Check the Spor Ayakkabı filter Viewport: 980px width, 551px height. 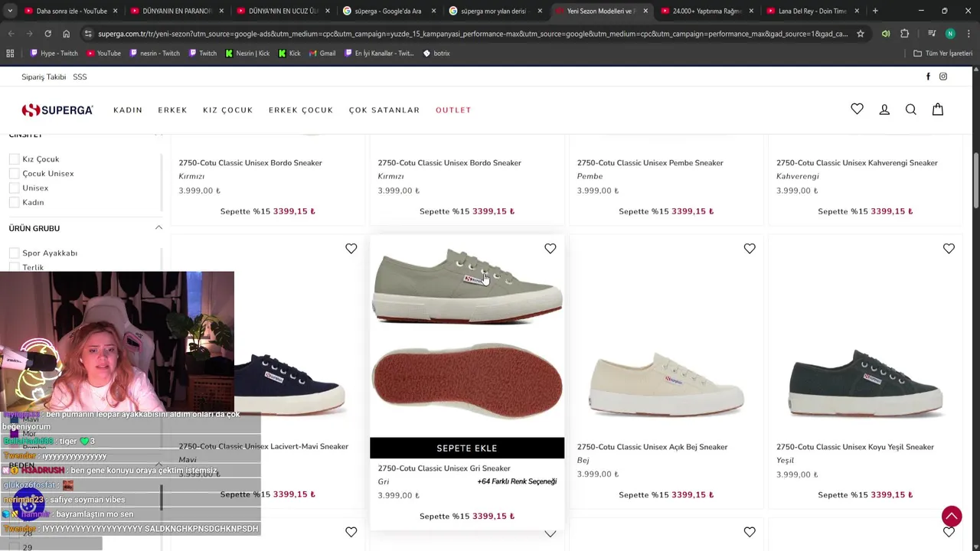point(14,253)
